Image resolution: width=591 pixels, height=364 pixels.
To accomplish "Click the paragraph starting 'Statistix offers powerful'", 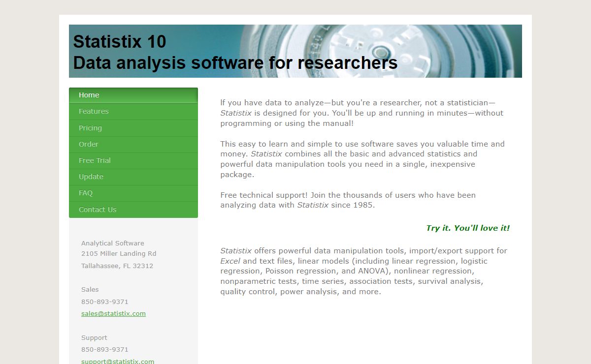I will (x=363, y=271).
